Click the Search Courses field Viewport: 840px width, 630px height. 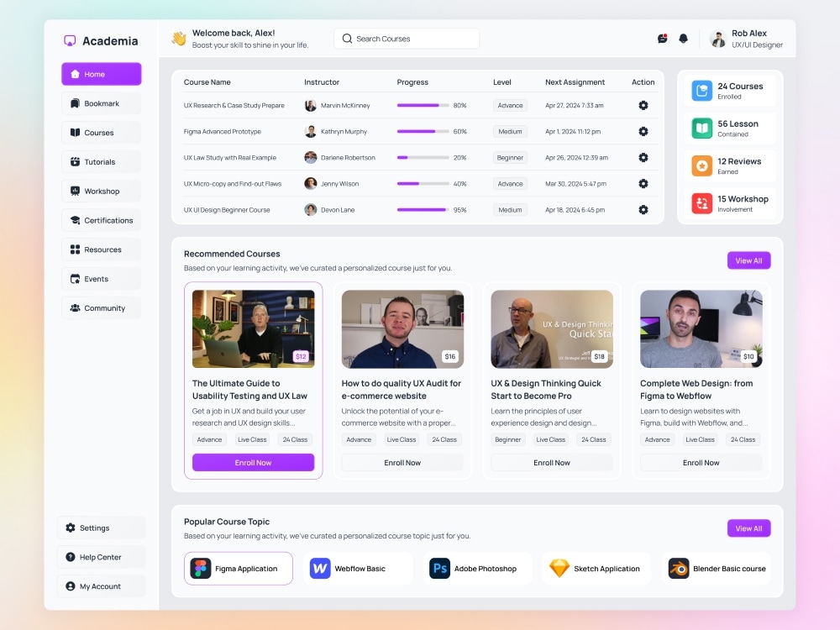[407, 39]
